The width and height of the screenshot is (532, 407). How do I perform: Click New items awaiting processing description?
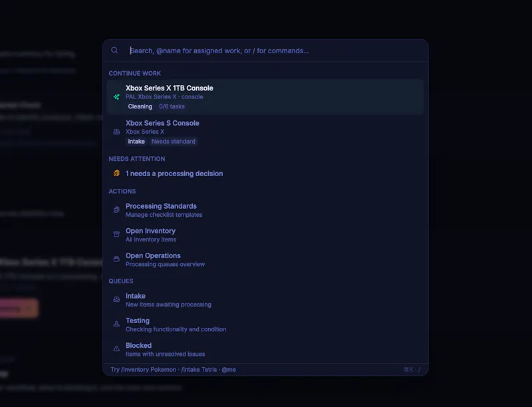coord(168,305)
